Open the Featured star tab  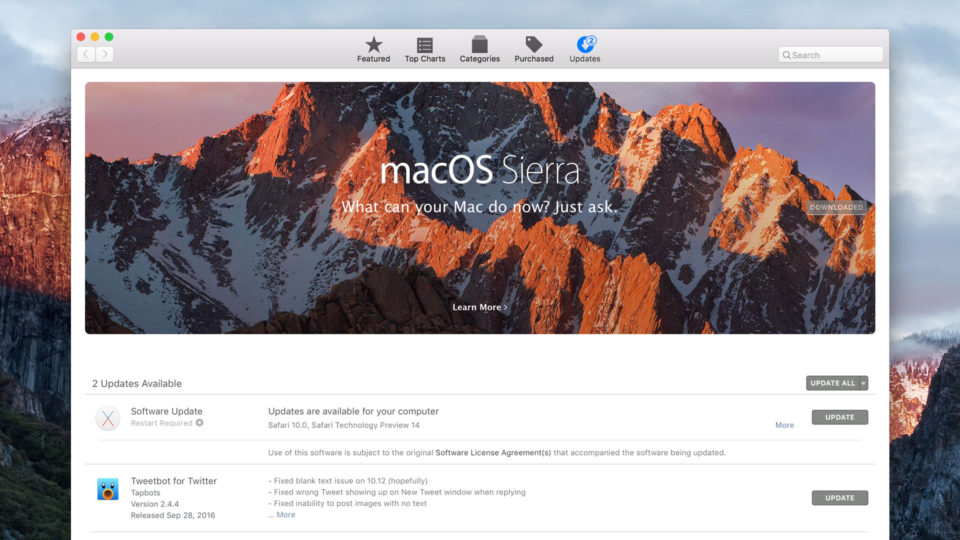373,50
